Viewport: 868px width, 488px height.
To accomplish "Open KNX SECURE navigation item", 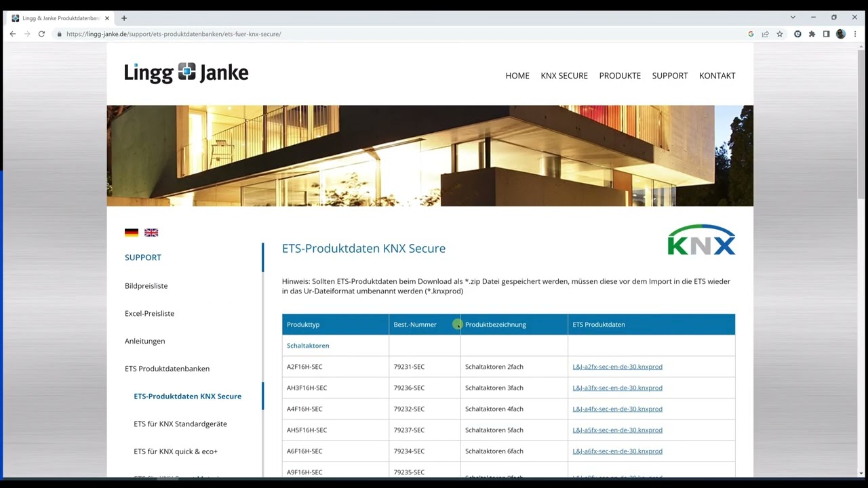I will click(564, 76).
